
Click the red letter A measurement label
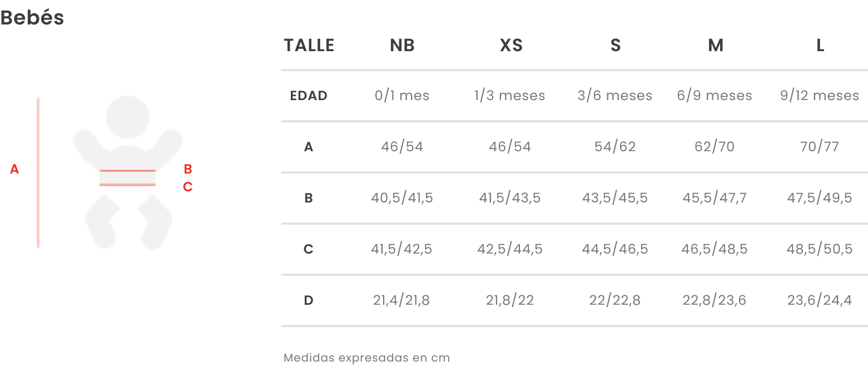14,170
